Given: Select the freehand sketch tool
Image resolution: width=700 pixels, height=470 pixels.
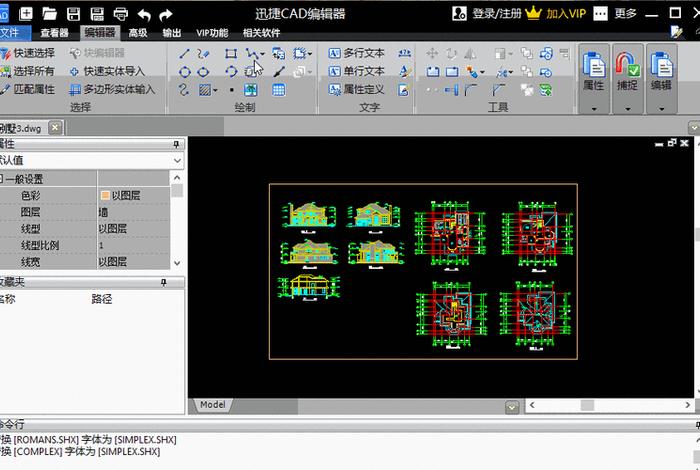Looking at the screenshot, I should tap(203, 54).
